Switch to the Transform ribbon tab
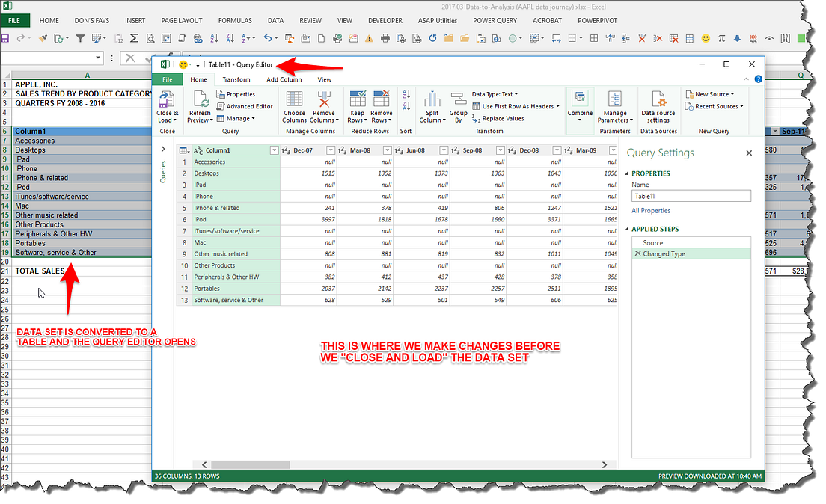Image resolution: width=826 pixels, height=504 pixels. tap(236, 79)
